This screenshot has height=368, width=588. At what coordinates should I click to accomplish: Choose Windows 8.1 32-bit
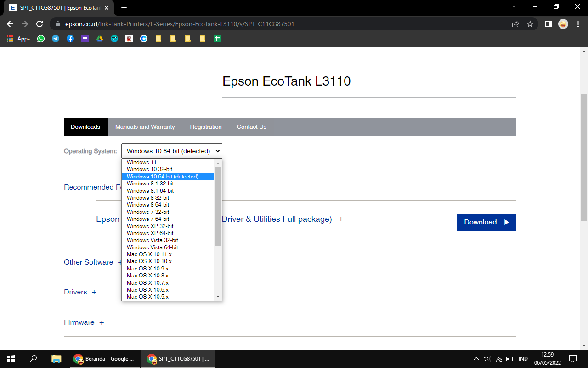[168, 184]
